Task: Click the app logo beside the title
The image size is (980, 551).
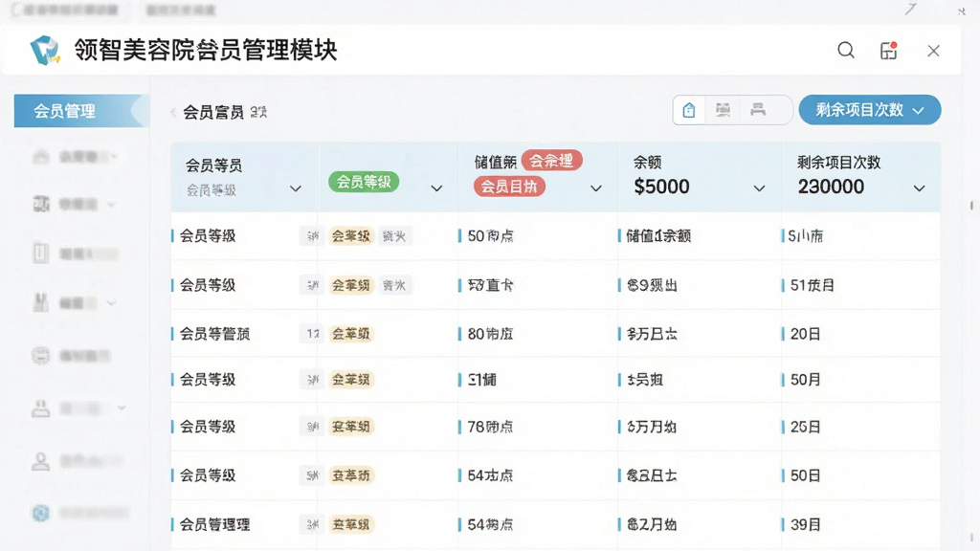Action: [45, 50]
